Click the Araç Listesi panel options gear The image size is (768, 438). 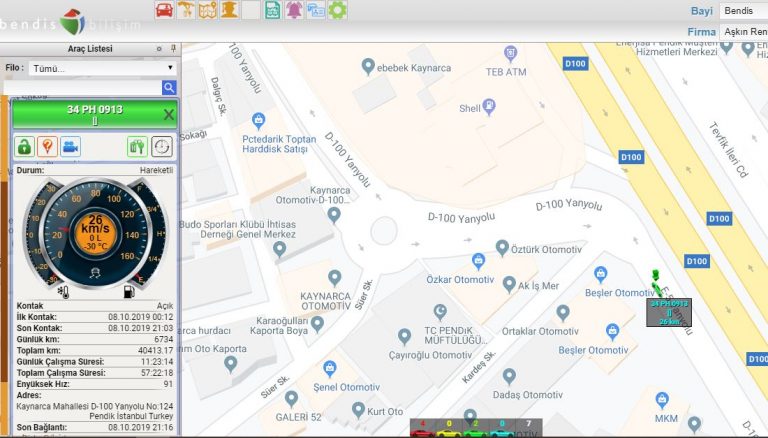(x=159, y=49)
